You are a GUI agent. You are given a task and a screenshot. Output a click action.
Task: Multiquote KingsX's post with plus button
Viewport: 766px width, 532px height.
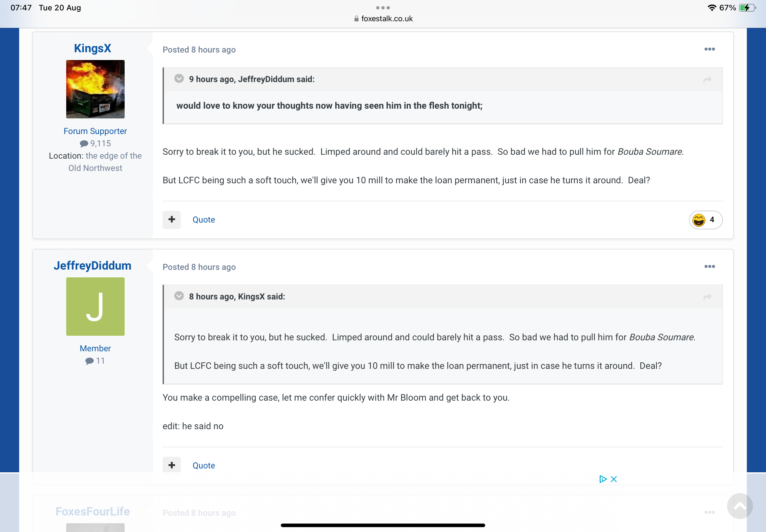tap(172, 220)
